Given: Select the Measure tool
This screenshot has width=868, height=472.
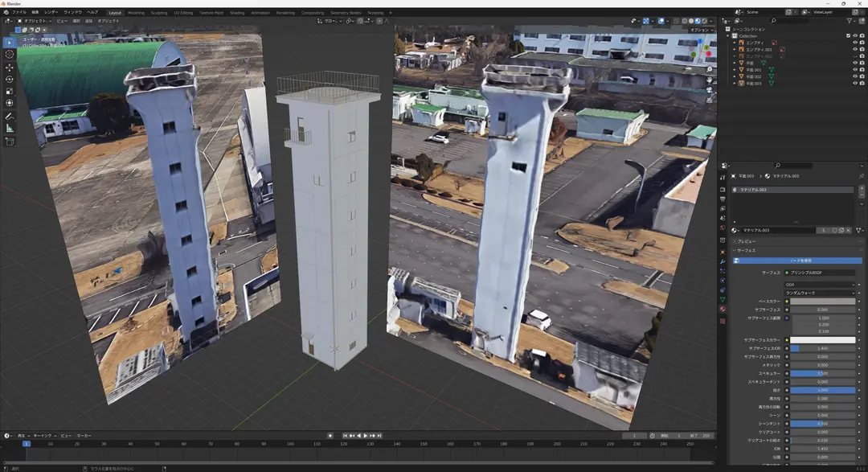Looking at the screenshot, I should (x=10, y=129).
